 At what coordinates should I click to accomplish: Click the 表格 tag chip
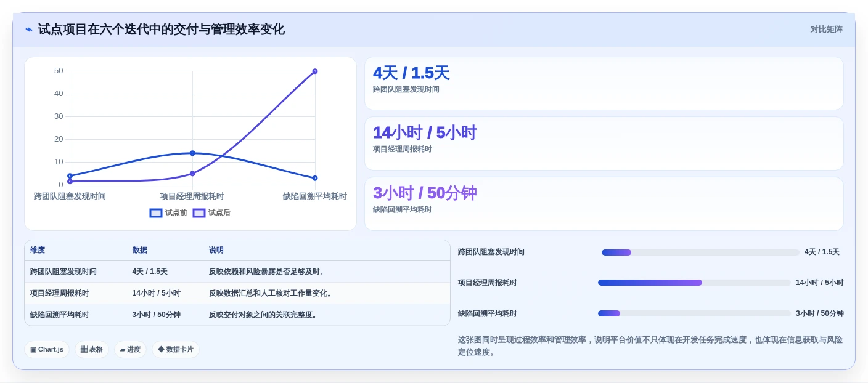[92, 350]
